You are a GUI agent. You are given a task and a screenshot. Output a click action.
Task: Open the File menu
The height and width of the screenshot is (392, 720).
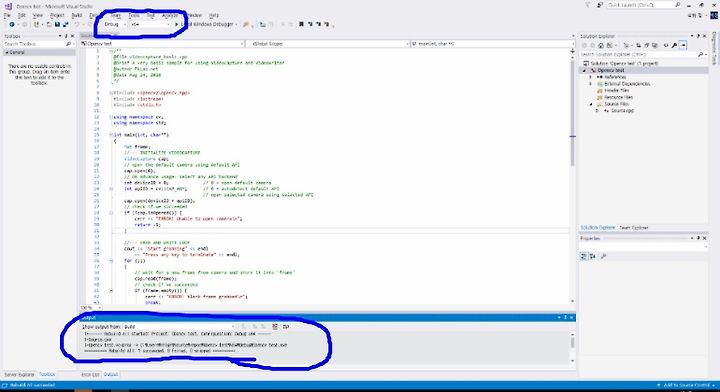(x=7, y=15)
